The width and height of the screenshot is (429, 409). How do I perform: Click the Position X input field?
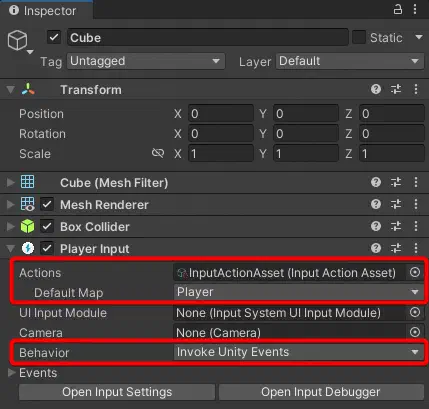pos(221,114)
